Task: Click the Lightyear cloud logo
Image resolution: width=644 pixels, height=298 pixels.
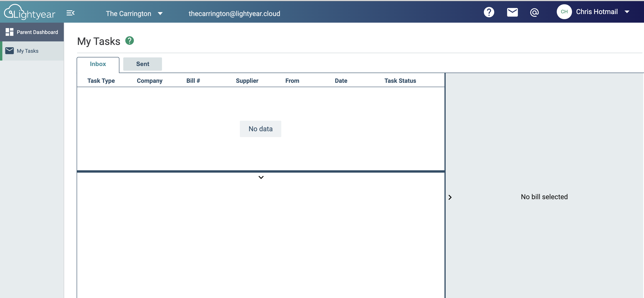Action: coord(30,12)
